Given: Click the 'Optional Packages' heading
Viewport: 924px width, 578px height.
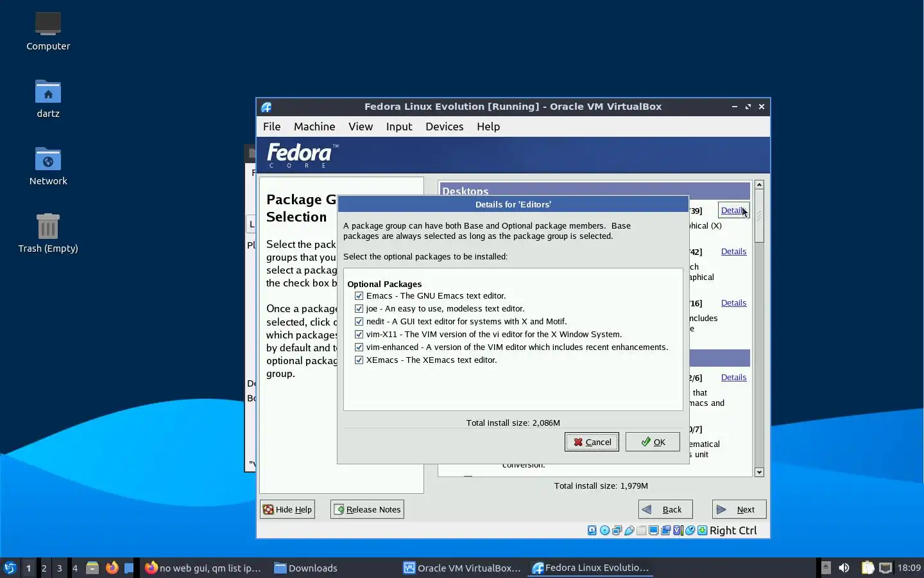Looking at the screenshot, I should point(384,284).
